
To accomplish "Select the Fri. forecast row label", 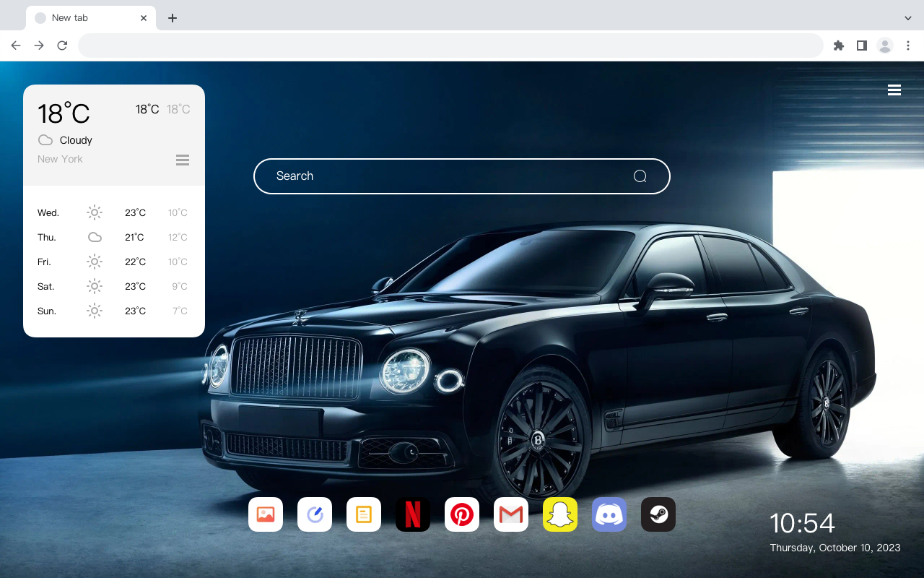I will [44, 262].
